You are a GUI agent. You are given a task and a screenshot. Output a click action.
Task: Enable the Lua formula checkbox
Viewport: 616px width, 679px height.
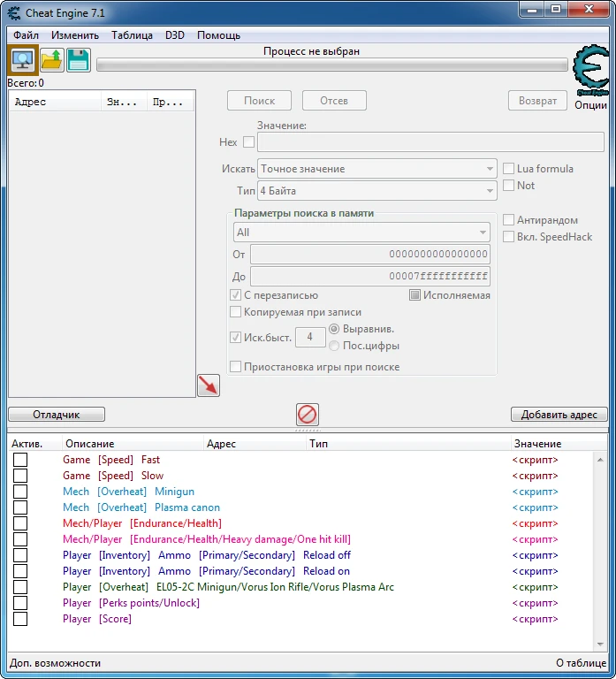click(509, 169)
